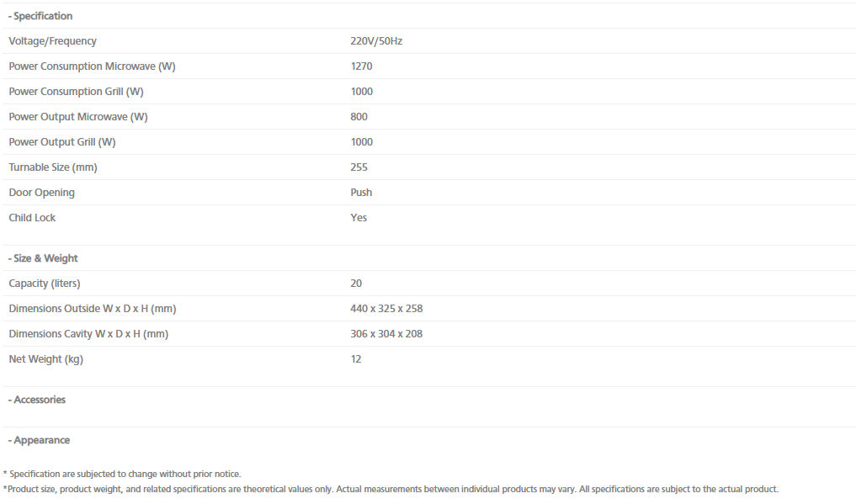This screenshot has width=856, height=504.
Task: Click the 220V/50Hz value
Action: click(376, 41)
